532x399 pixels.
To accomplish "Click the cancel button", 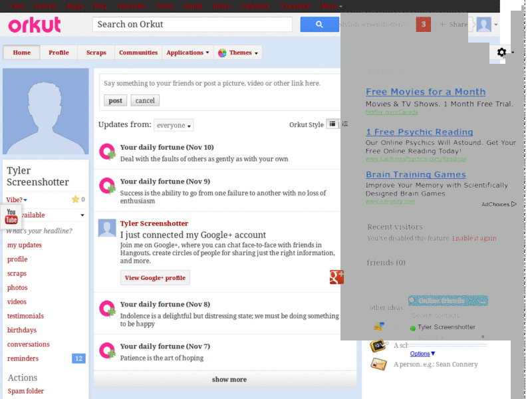I will (x=145, y=100).
